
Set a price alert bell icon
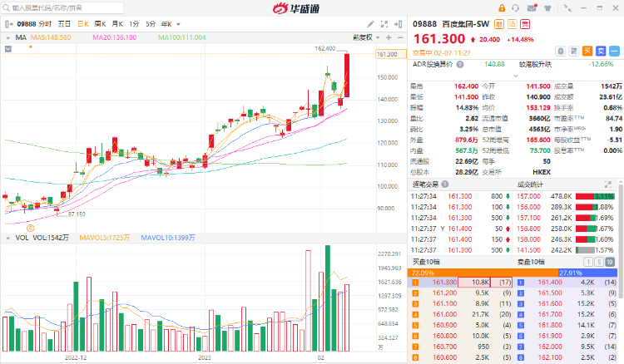560,51
